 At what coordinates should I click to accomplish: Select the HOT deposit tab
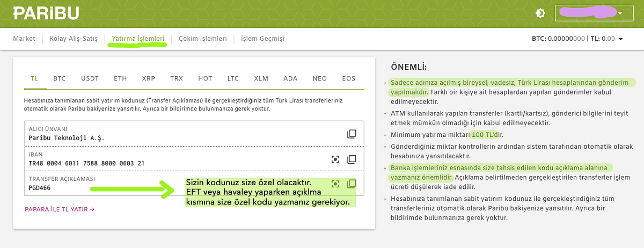coord(205,78)
